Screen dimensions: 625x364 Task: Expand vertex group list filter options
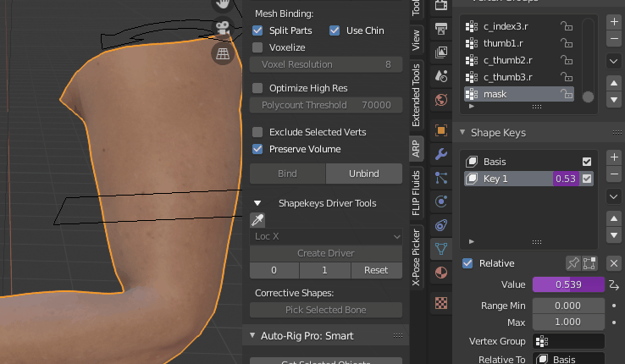(472, 107)
